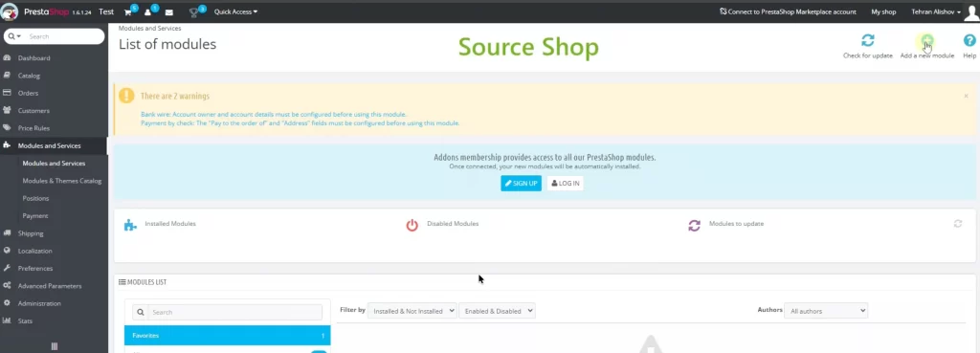Open Modules & Themes Catalog submenu
The image size is (980, 353).
[62, 181]
